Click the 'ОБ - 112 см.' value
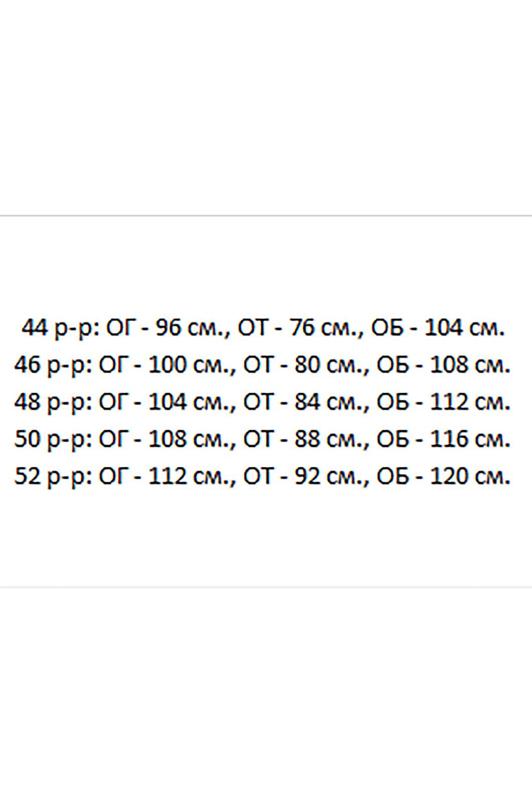532x803 pixels. pos(444,403)
